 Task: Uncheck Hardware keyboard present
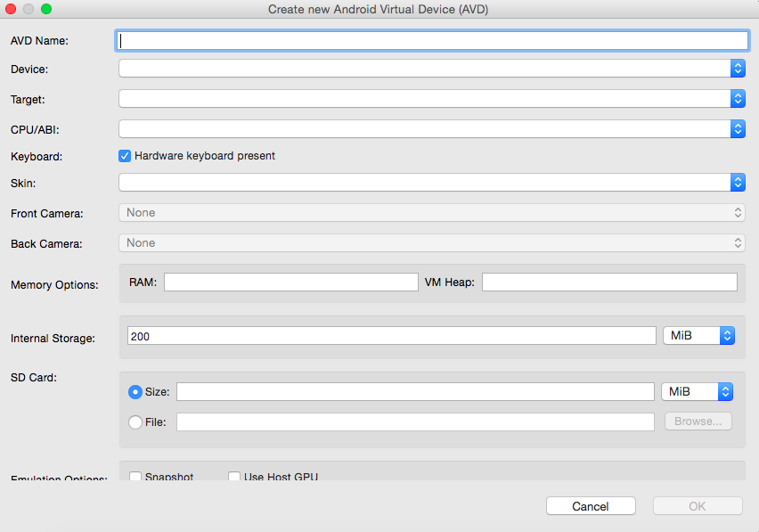125,156
